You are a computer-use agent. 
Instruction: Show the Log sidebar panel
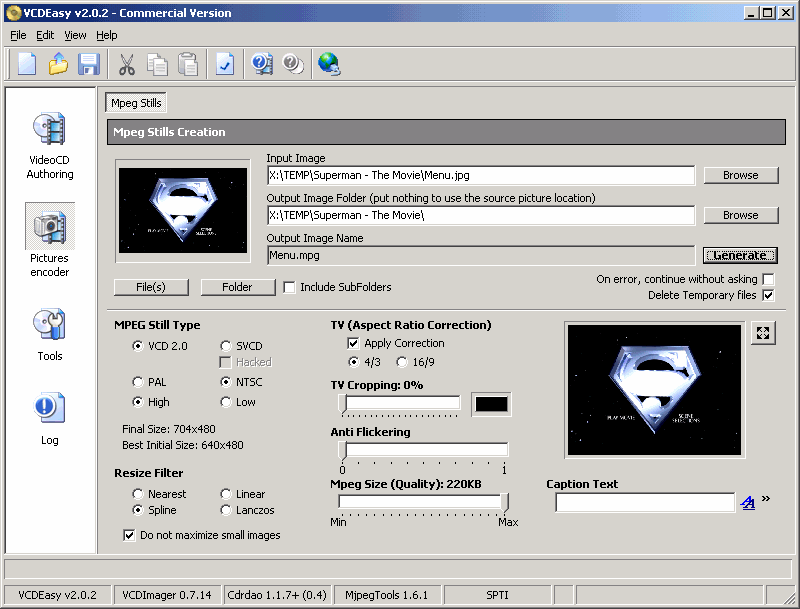click(x=49, y=418)
